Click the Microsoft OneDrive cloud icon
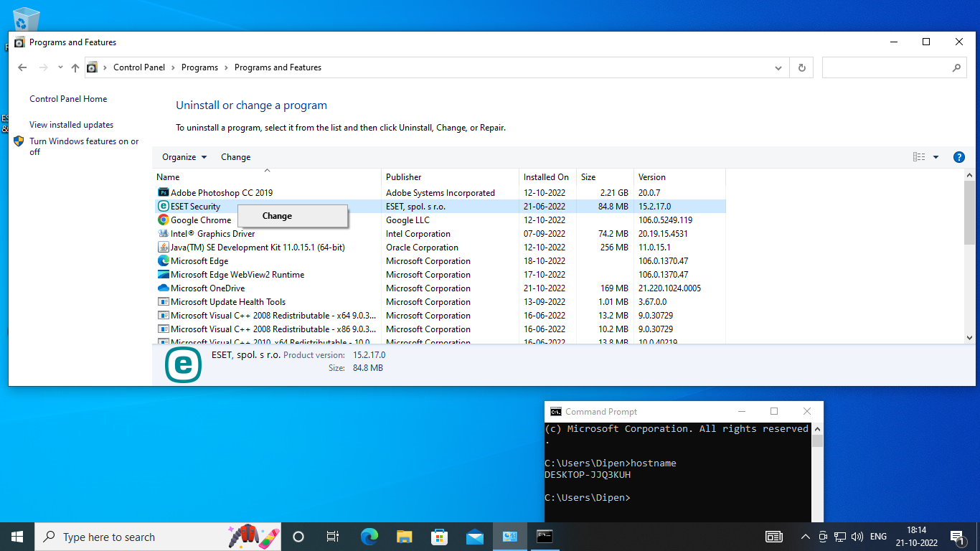The height and width of the screenshot is (551, 980). [x=163, y=288]
